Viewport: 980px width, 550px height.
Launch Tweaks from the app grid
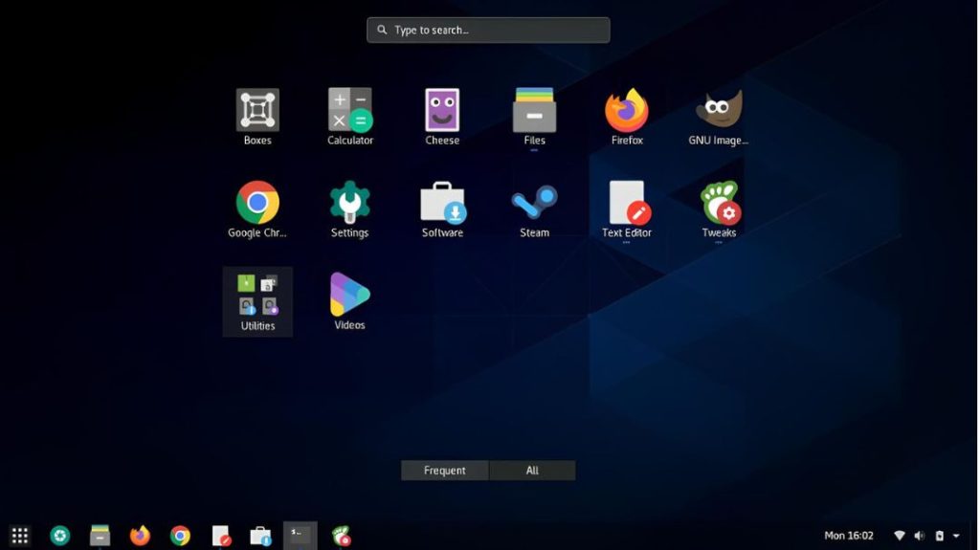click(720, 209)
